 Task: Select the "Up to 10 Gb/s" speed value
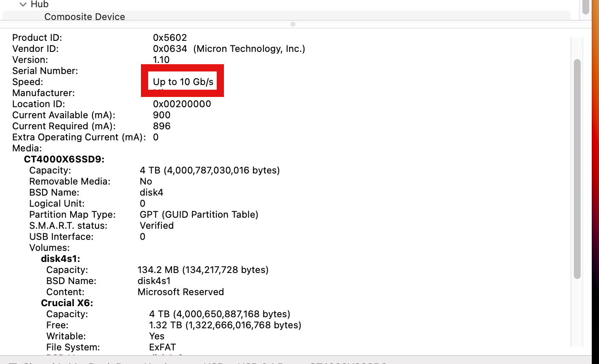(x=183, y=82)
